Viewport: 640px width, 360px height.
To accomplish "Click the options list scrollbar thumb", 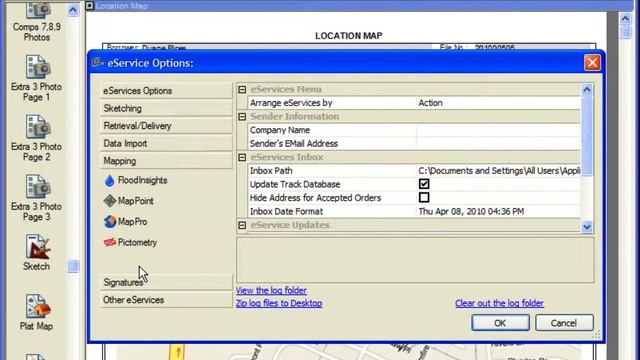I will pyautogui.click(x=587, y=136).
